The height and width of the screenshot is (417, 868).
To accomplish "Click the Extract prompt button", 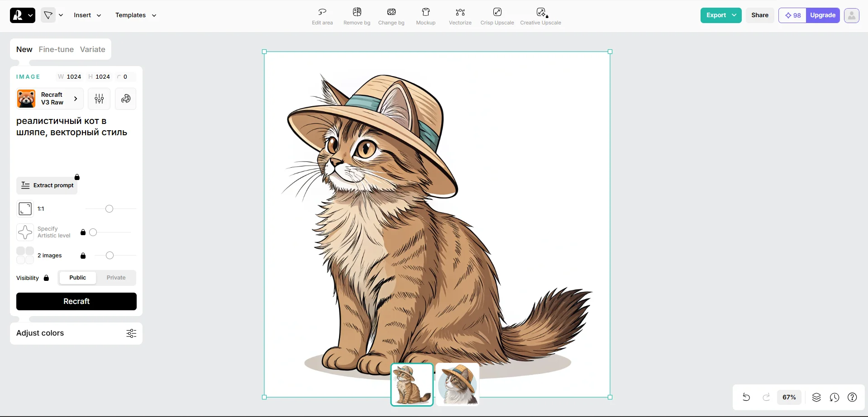I will (x=47, y=185).
